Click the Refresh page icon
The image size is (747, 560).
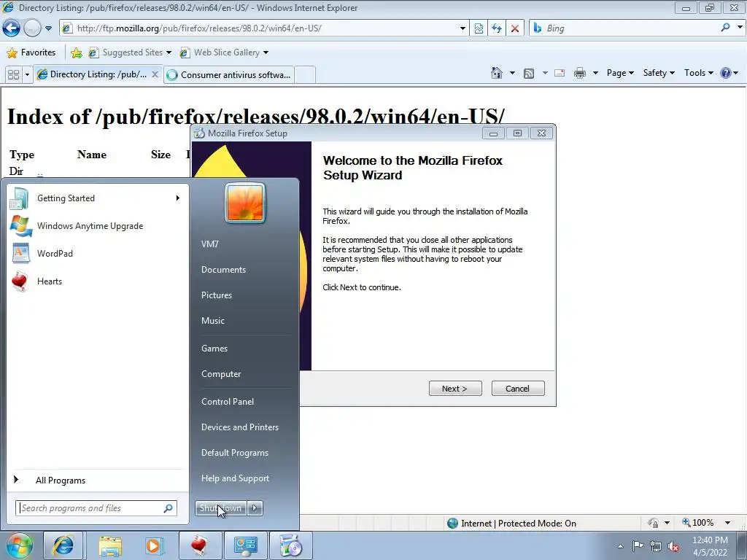[x=497, y=28]
